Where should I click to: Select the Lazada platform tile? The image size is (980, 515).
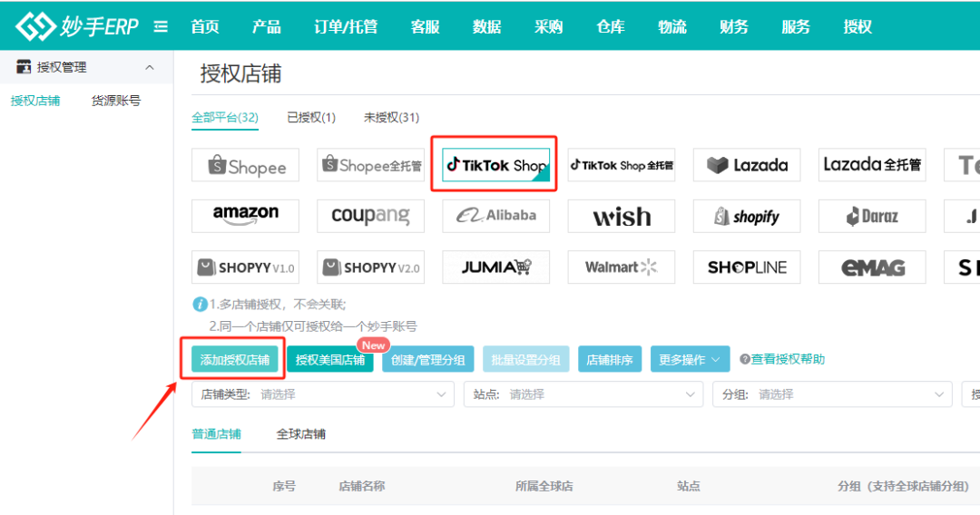(747, 165)
